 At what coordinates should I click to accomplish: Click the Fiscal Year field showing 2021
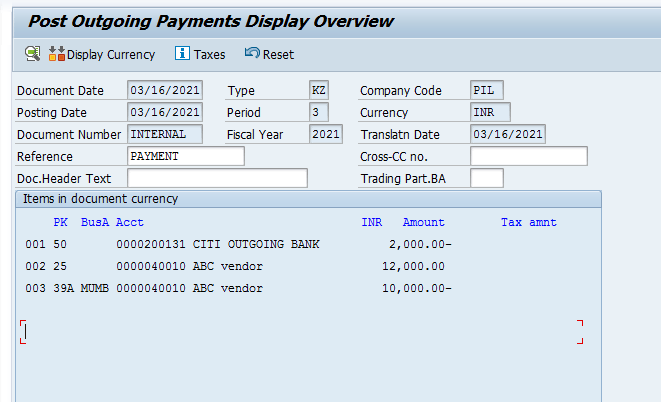tap(326, 134)
